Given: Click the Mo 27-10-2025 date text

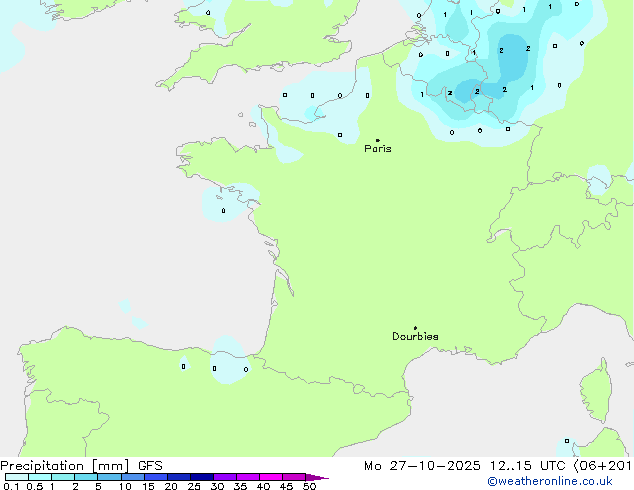Looking at the screenshot, I should point(422,466).
